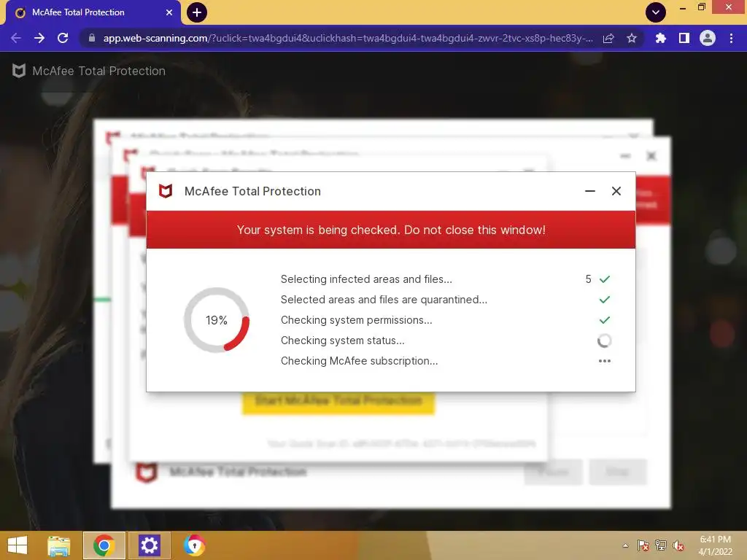Click the loading spinner beside system status
The width and height of the screenshot is (747, 560).
605,341
